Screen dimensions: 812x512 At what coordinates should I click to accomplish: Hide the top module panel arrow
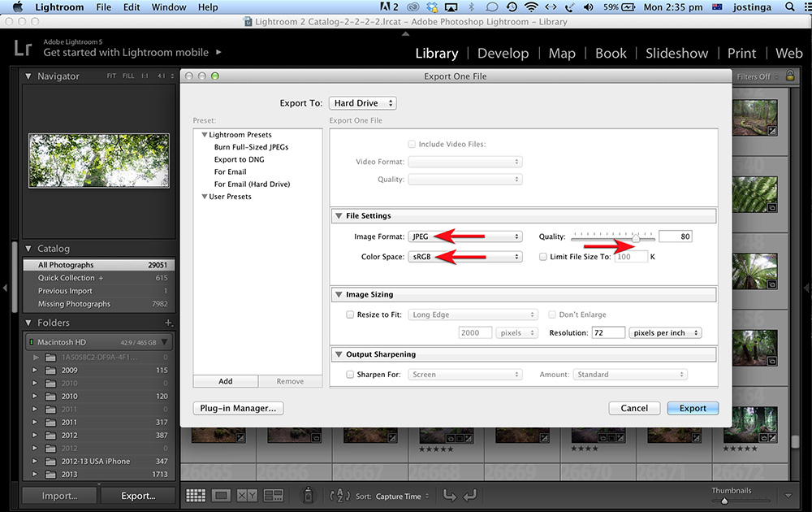(405, 33)
